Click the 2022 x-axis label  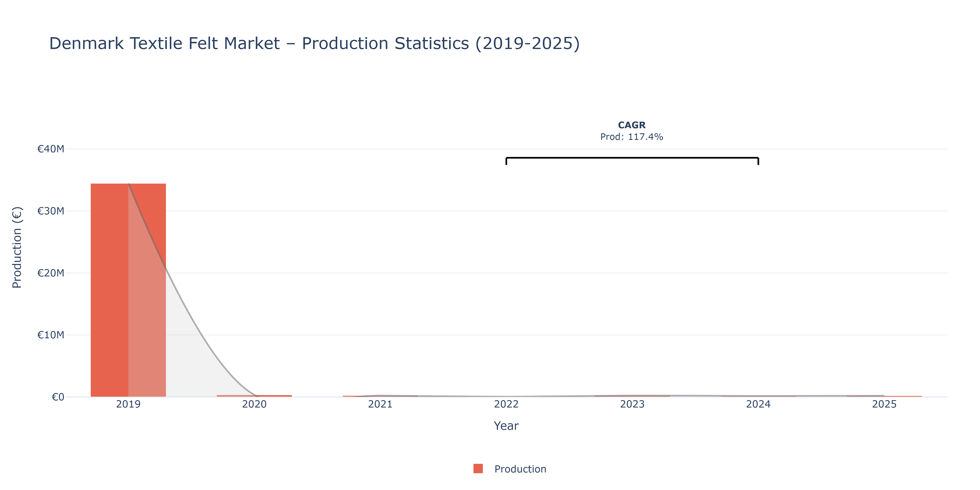(x=506, y=404)
